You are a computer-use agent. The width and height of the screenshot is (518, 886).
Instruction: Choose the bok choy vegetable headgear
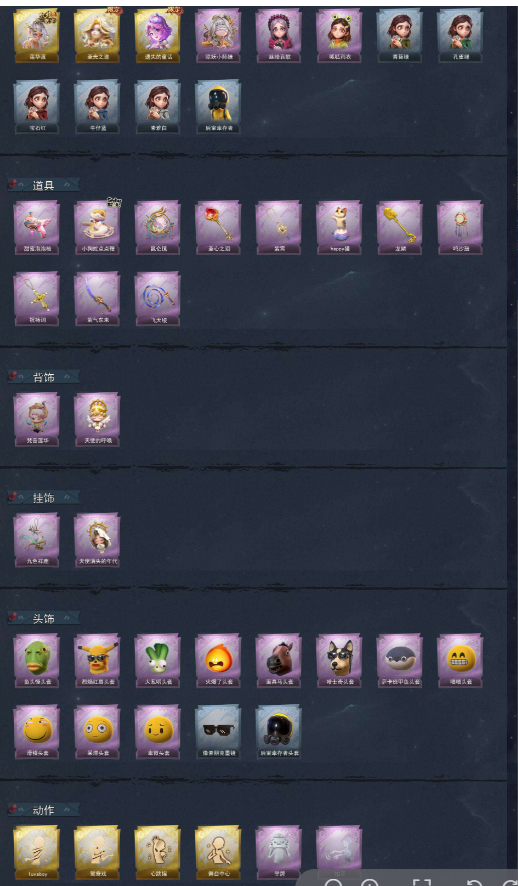point(158,661)
